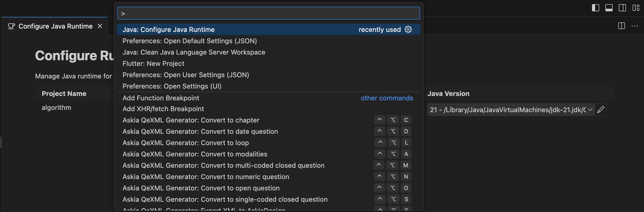Open Preferences: Open User Settings (JSON)
Image resolution: width=644 pixels, height=212 pixels.
click(x=268, y=75)
